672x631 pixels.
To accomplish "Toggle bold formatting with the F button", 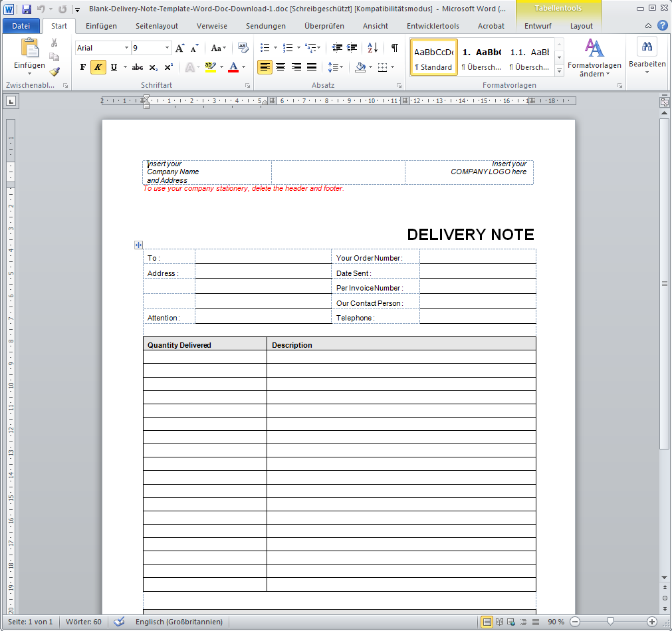I will pyautogui.click(x=83, y=67).
